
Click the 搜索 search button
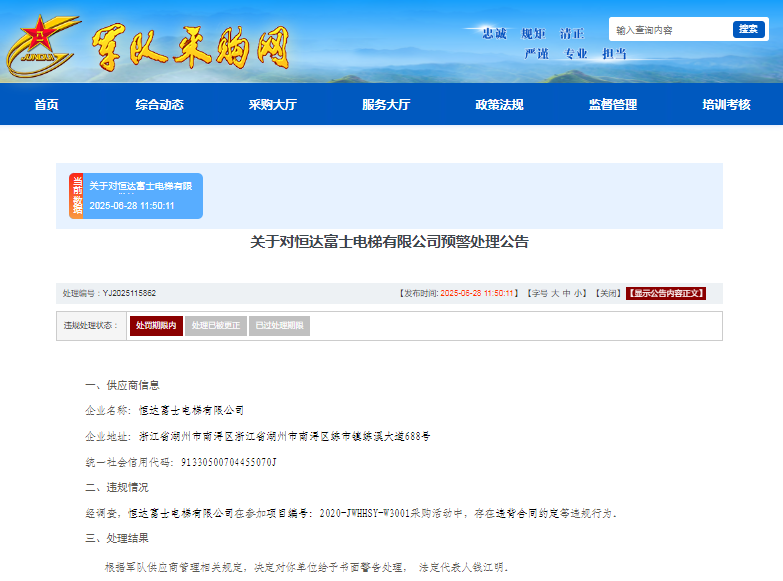[x=748, y=29]
